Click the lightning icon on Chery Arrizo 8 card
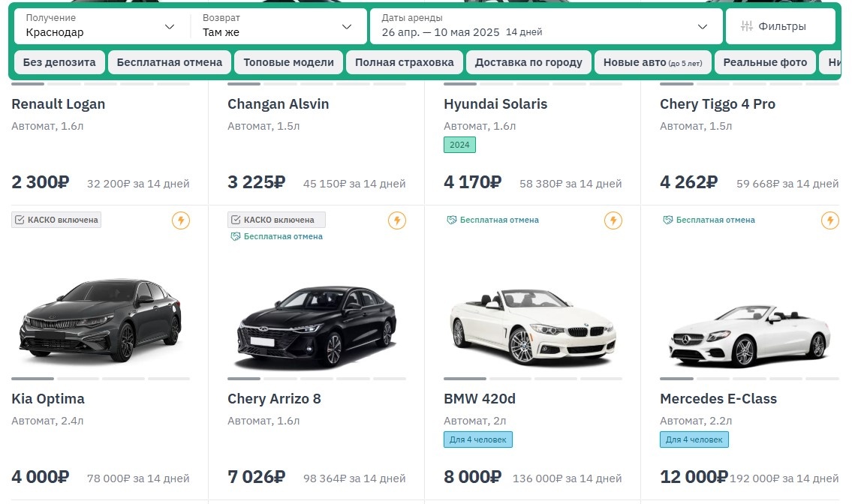 tap(397, 220)
